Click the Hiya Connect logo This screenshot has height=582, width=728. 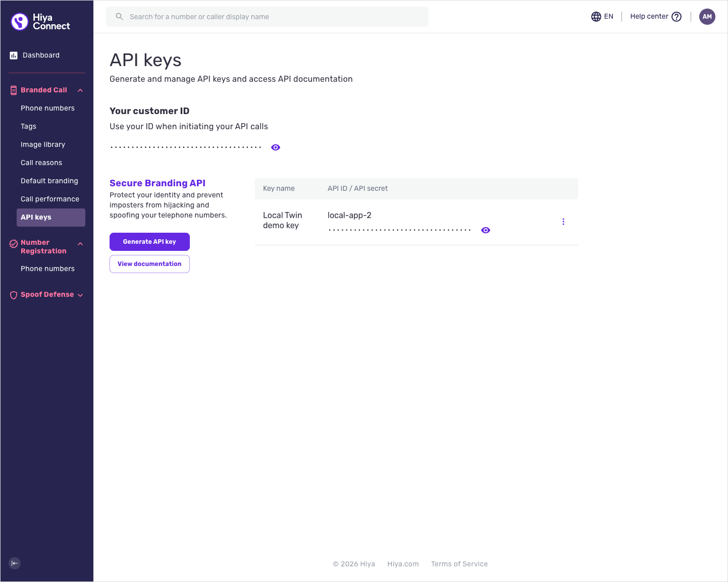[x=40, y=22]
